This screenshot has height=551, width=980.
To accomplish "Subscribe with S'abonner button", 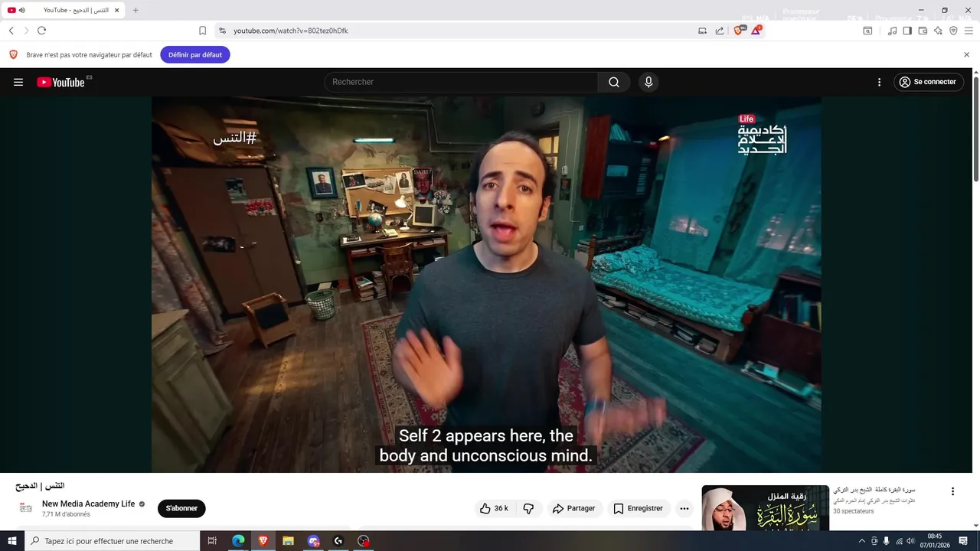I will (181, 508).
